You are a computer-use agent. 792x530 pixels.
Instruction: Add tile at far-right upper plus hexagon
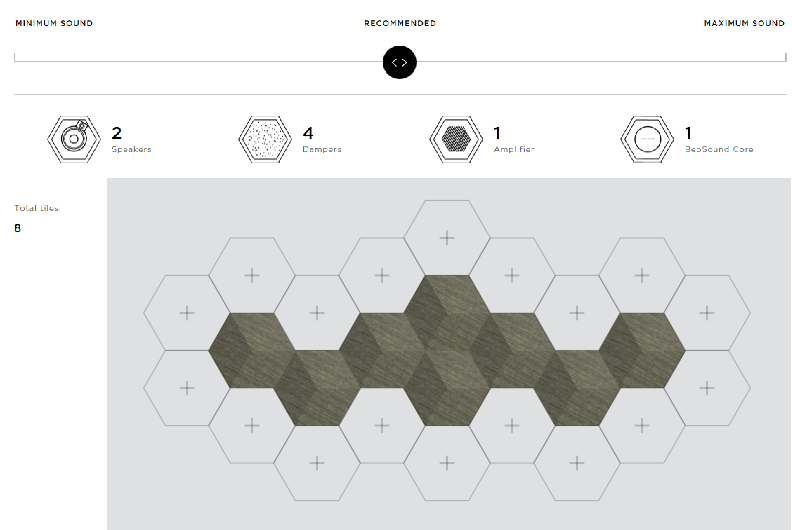coord(707,312)
